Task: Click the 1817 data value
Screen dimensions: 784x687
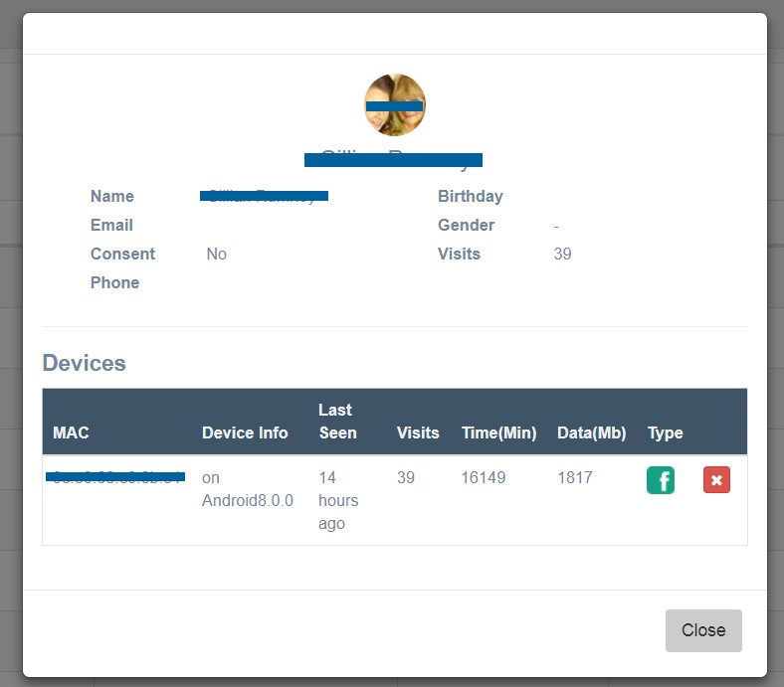Action: coord(575,477)
